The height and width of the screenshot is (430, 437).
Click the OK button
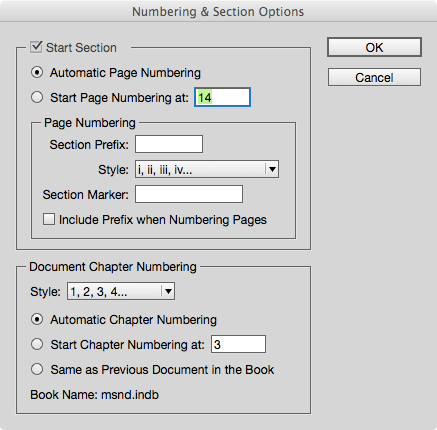[x=374, y=47]
